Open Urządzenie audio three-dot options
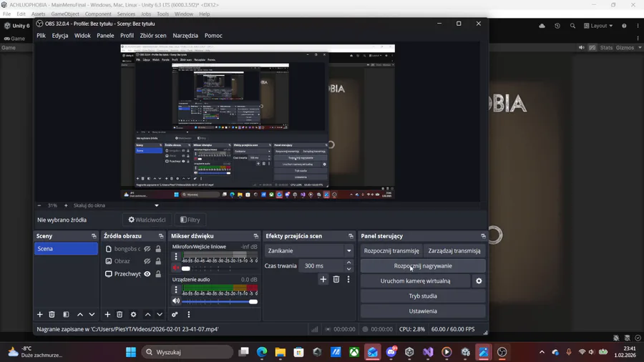Screen dimensions: 644x362 pyautogui.click(x=176, y=289)
